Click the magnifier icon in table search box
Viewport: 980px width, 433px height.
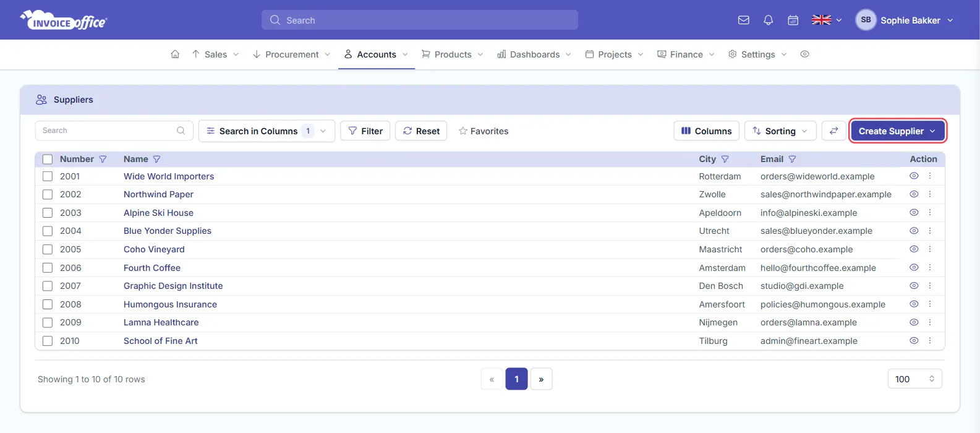pos(181,131)
